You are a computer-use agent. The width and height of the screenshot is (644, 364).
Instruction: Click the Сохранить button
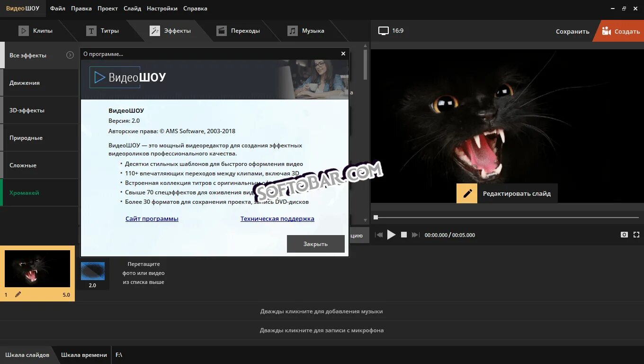(572, 31)
